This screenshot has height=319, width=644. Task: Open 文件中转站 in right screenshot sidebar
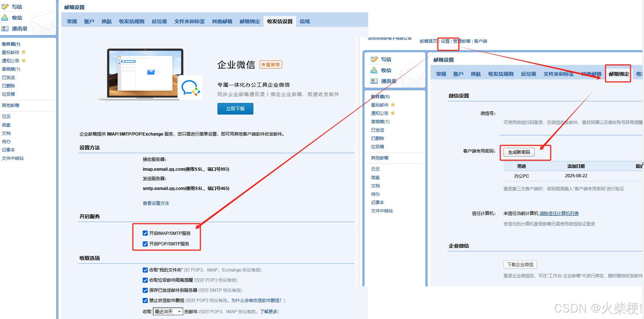tap(382, 211)
